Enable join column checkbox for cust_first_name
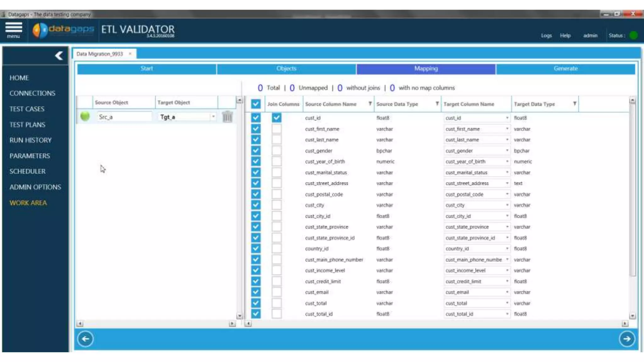Viewport: 644px width, 362px height. click(x=276, y=129)
